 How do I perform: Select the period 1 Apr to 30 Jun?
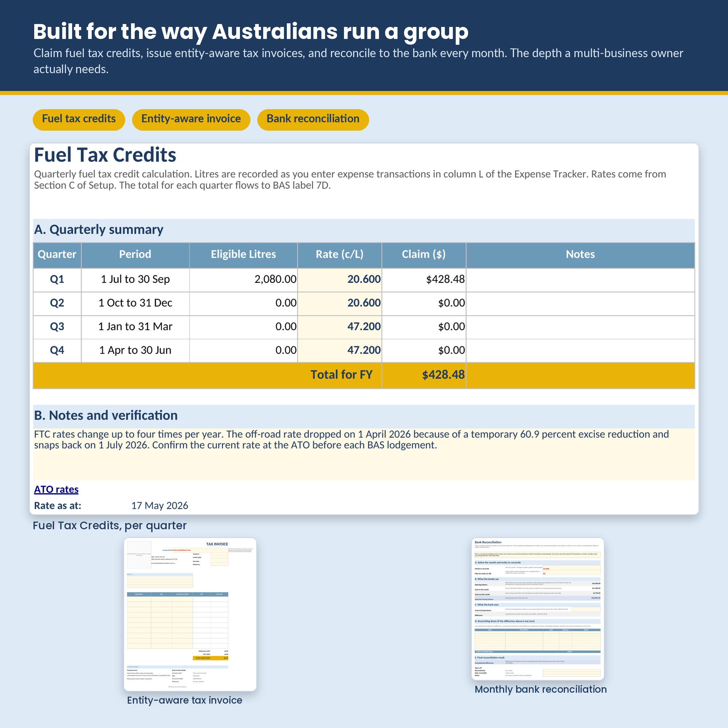point(135,351)
